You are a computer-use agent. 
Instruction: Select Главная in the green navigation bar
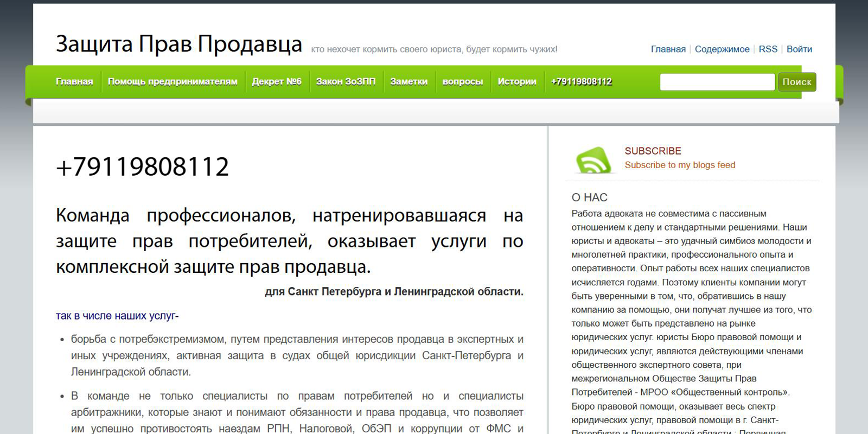(x=74, y=82)
